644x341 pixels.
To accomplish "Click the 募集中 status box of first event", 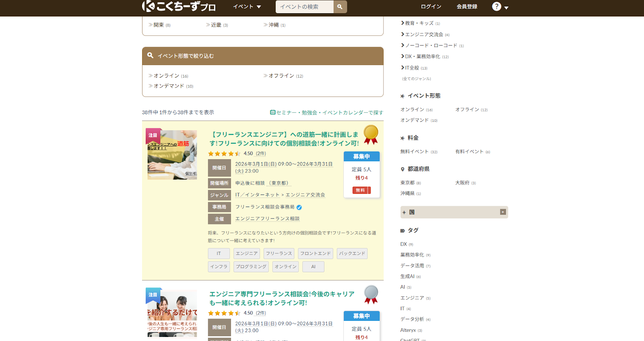I will coord(361,156).
